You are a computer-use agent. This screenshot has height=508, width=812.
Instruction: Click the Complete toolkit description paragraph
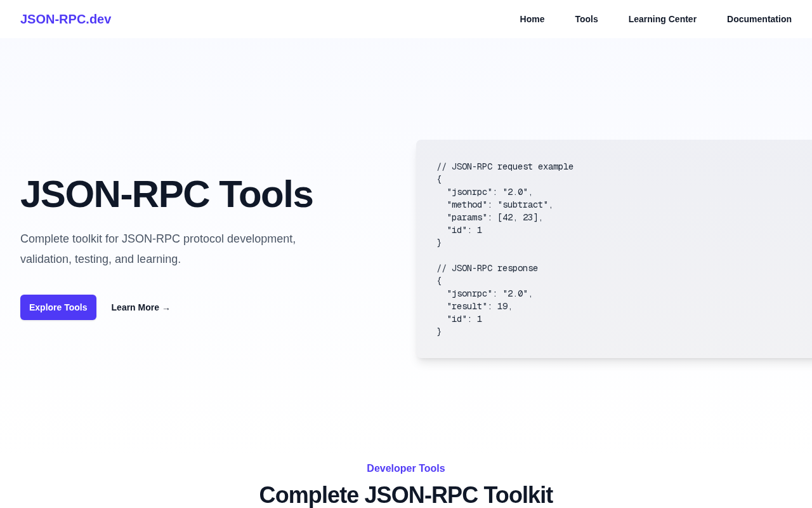coord(158,249)
